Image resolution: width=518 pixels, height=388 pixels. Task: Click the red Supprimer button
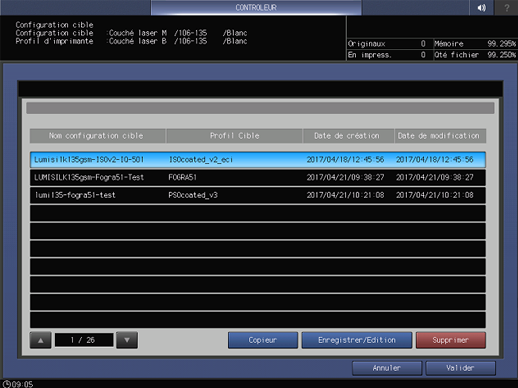pyautogui.click(x=451, y=340)
